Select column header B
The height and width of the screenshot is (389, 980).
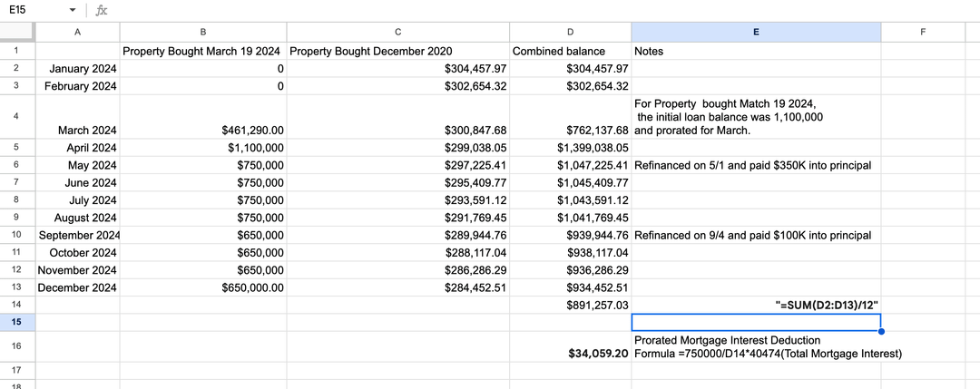click(202, 32)
